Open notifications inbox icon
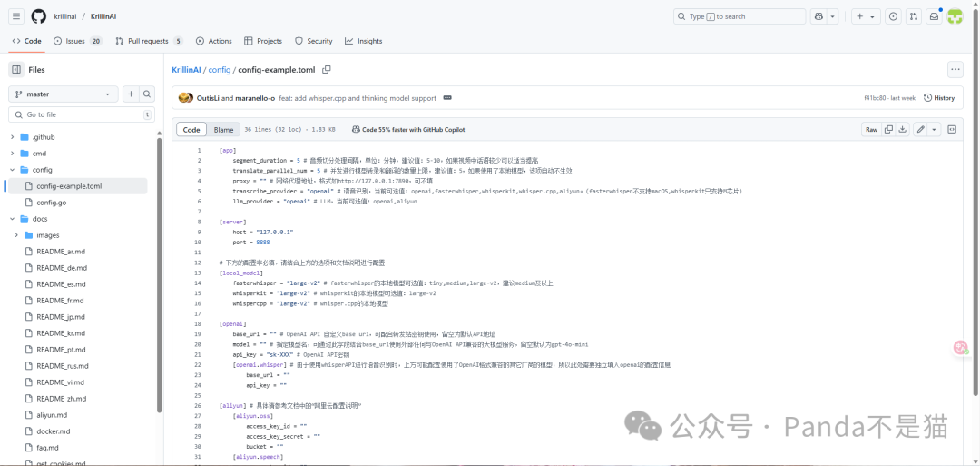This screenshot has height=466, width=980. (935, 16)
